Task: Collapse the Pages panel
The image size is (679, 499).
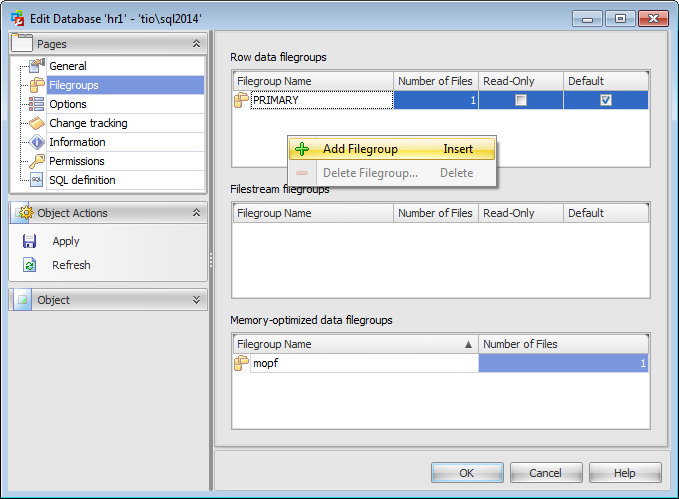Action: [x=196, y=44]
